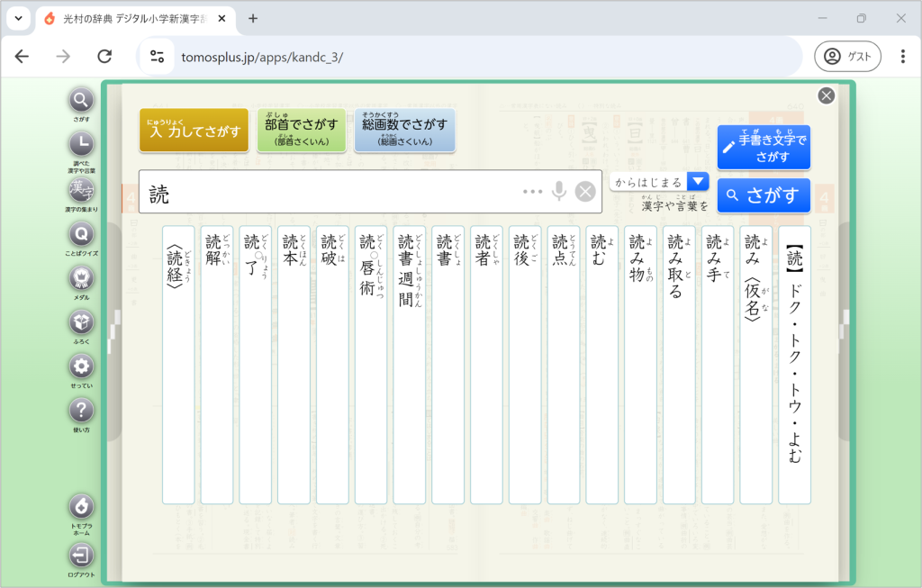Reload the browser page
This screenshot has width=922, height=588.
point(104,57)
